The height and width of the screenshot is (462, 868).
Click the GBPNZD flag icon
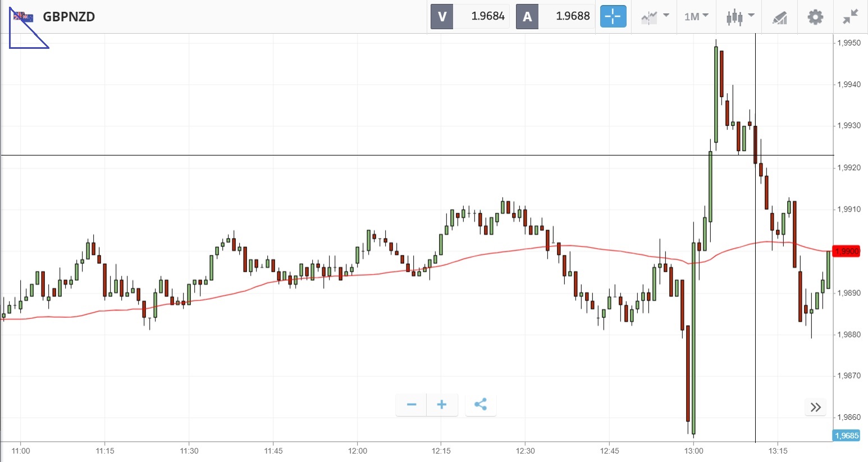[x=24, y=17]
